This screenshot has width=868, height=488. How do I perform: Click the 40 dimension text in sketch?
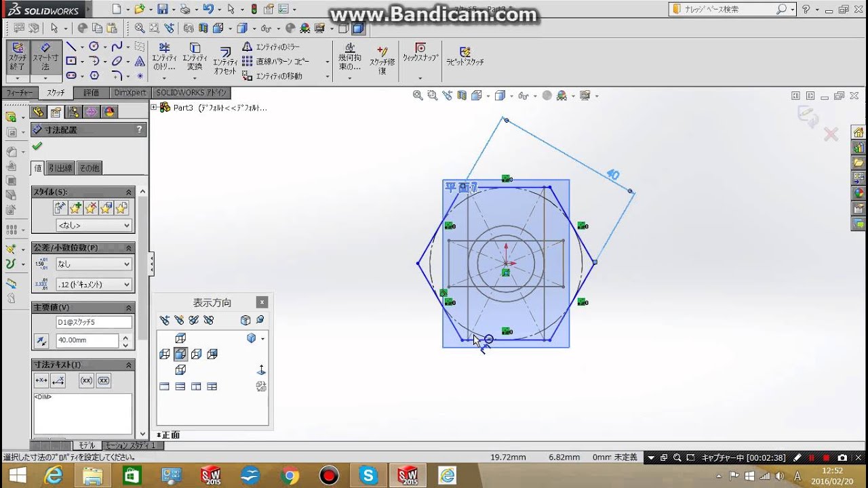[x=612, y=175]
